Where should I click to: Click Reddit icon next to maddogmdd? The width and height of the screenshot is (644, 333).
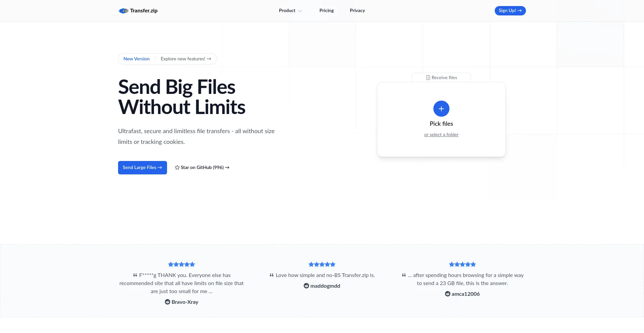[306, 286]
